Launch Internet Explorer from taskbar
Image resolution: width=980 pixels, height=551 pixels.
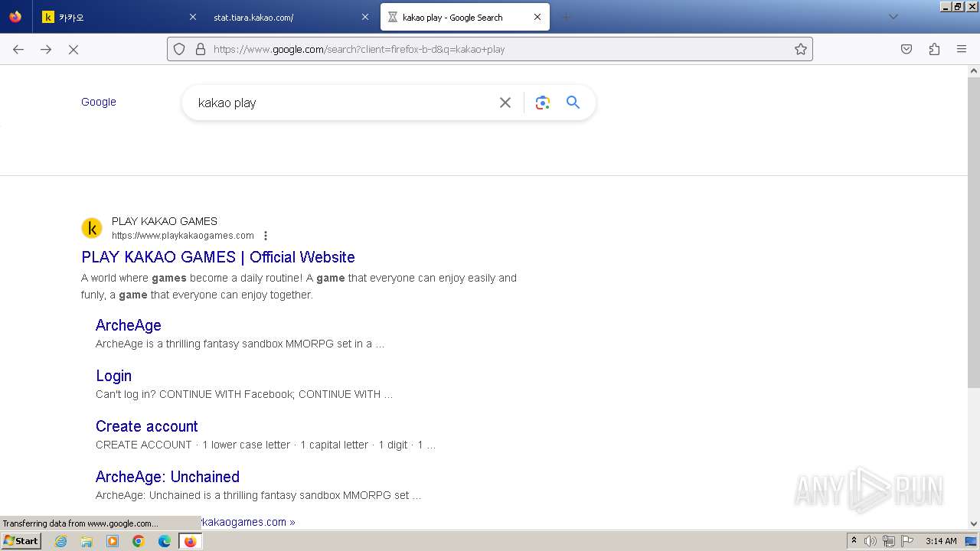tap(60, 541)
